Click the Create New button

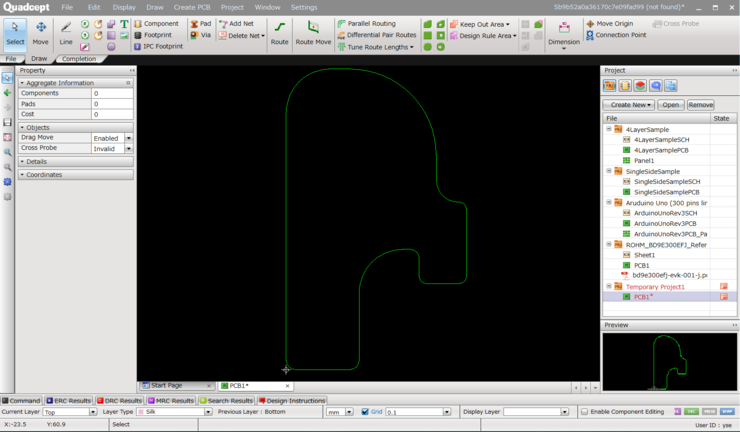630,105
